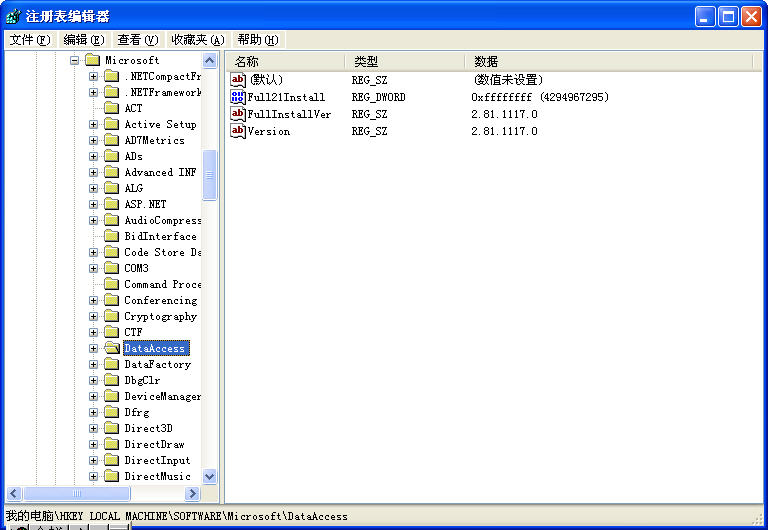Click the tree scroll down arrow
This screenshot has height=530, width=768.
tap(210, 476)
